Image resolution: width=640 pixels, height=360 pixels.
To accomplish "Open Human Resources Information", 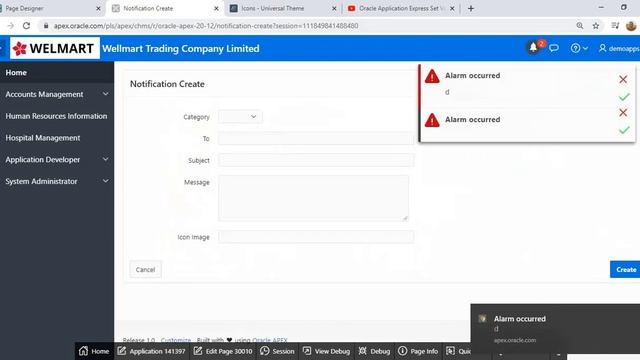I will click(57, 116).
